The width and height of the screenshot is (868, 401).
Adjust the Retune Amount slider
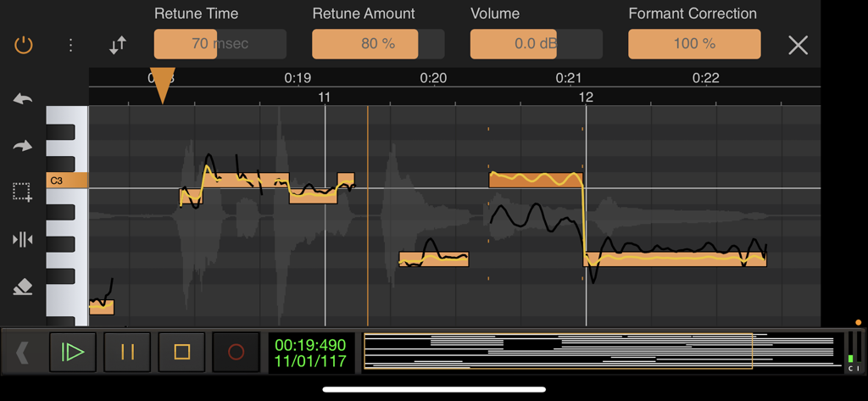pyautogui.click(x=378, y=44)
